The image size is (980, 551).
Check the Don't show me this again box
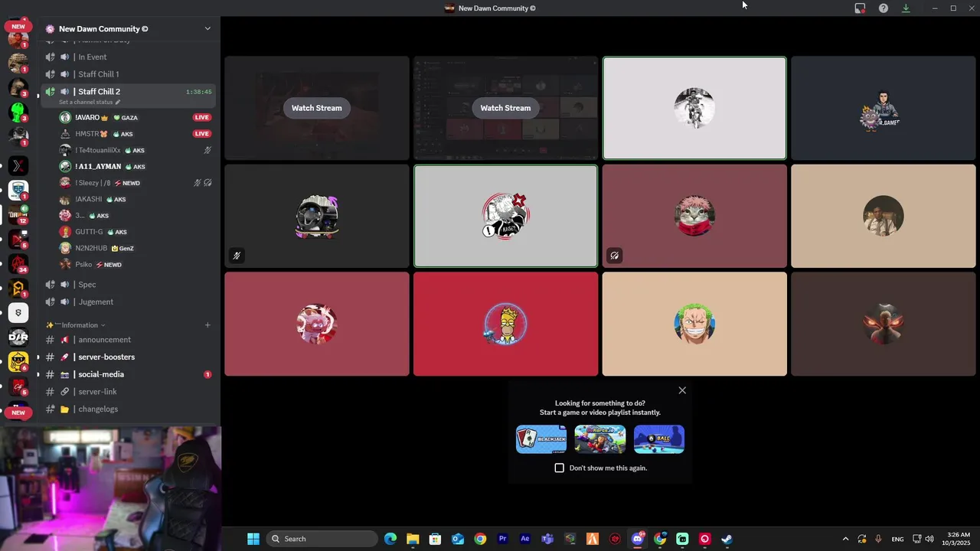pos(559,468)
